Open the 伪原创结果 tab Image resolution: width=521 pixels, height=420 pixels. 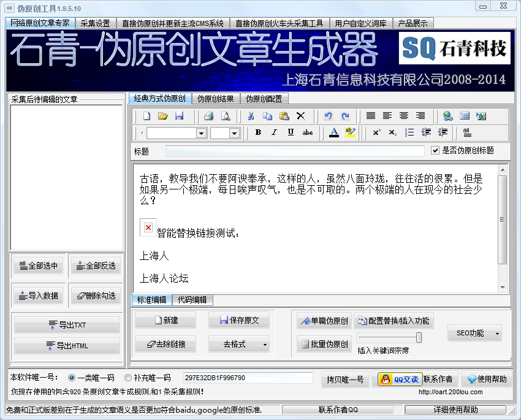click(x=215, y=99)
